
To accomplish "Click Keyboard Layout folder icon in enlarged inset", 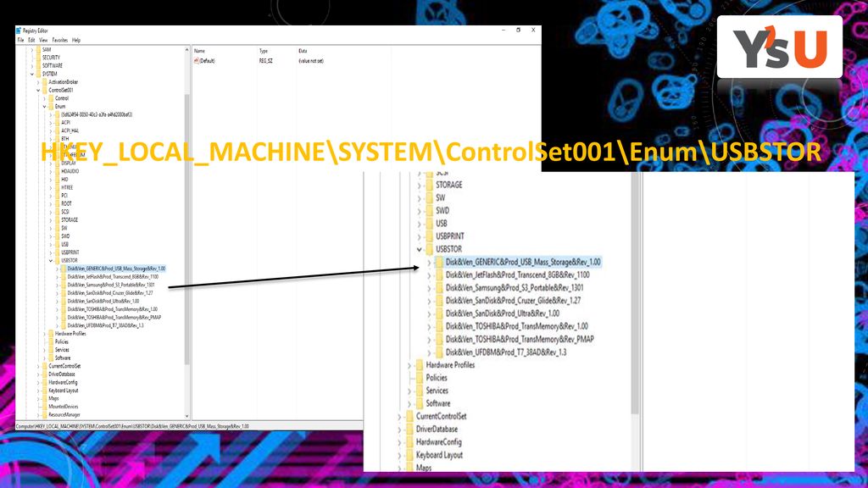I will pyautogui.click(x=409, y=455).
